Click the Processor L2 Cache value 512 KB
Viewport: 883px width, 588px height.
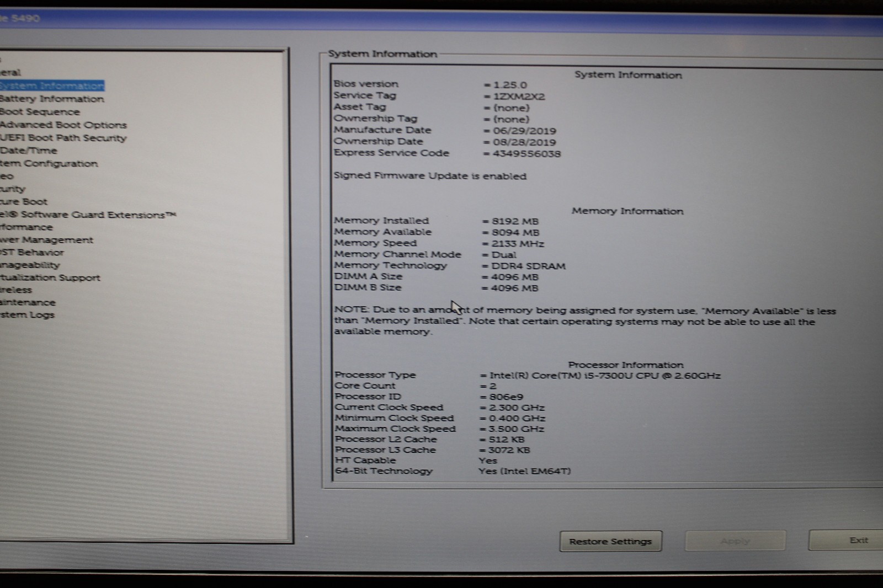pyautogui.click(x=507, y=440)
